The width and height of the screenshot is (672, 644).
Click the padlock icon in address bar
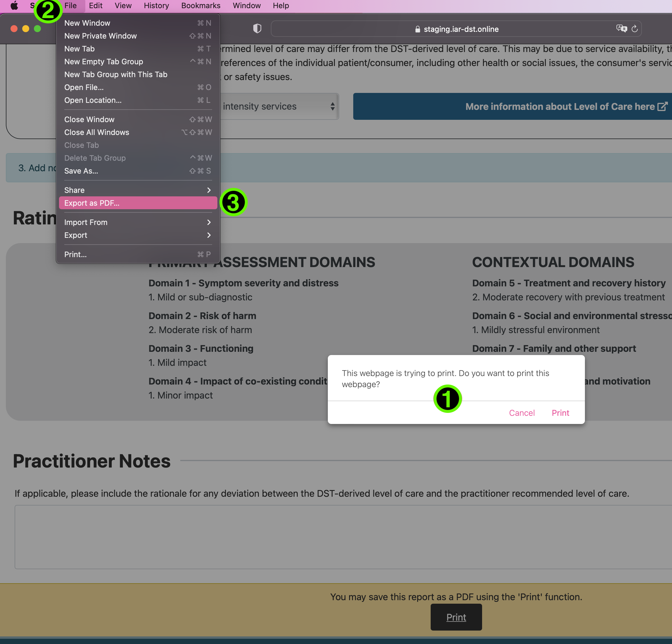pos(417,29)
